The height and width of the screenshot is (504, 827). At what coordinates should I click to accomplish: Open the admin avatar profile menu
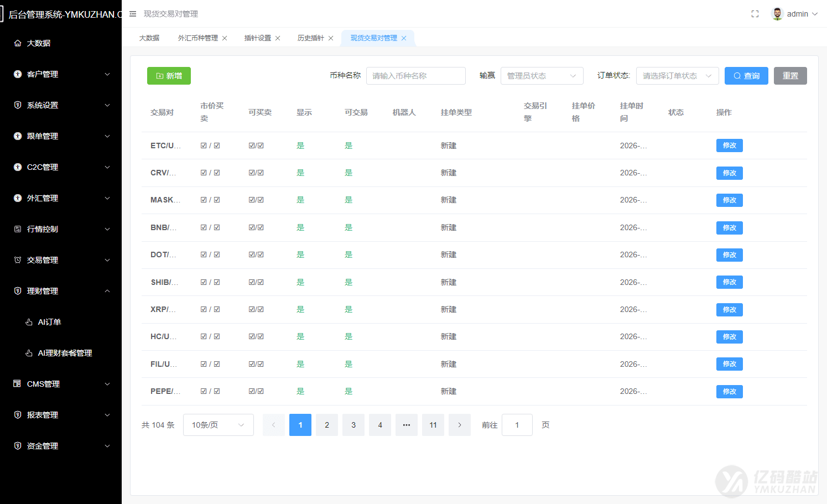794,14
